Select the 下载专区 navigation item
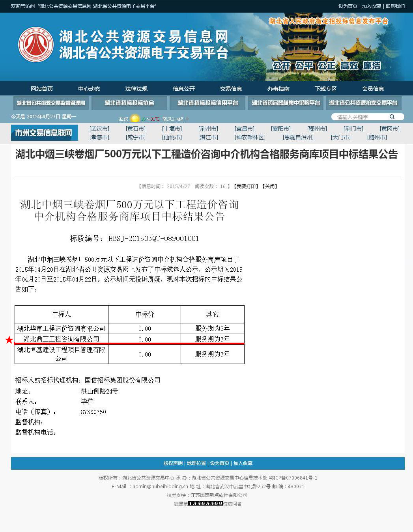This screenshot has height=532, width=413. pyautogui.click(x=325, y=89)
